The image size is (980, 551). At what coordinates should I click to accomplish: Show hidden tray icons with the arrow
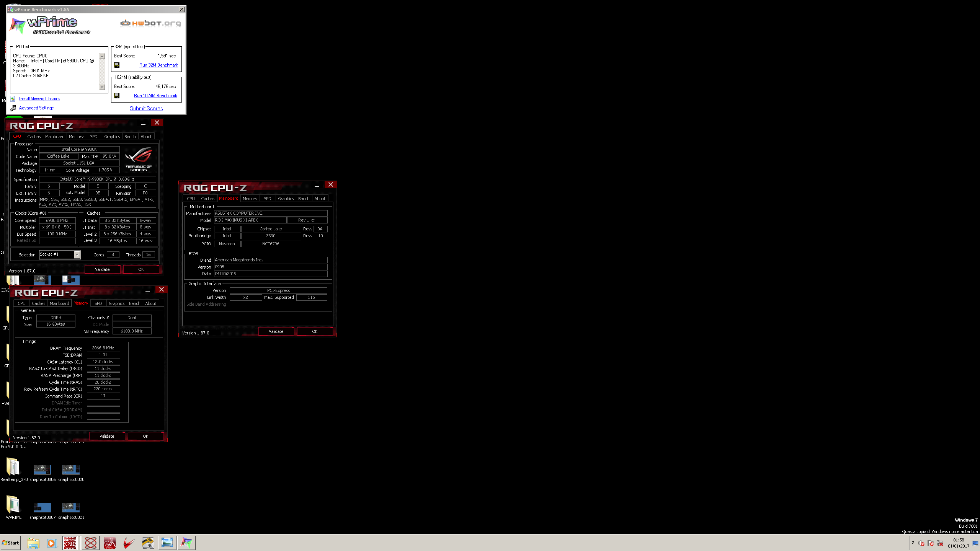(913, 543)
